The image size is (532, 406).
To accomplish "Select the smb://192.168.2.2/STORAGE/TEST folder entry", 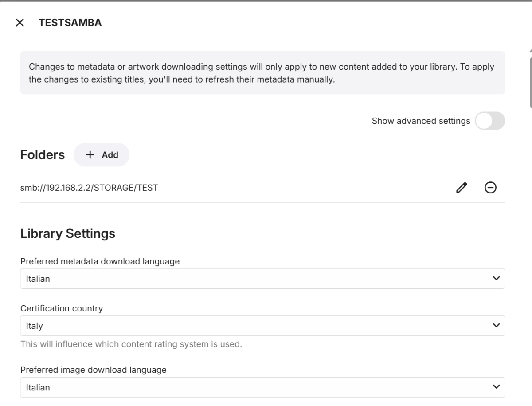I will click(x=89, y=188).
